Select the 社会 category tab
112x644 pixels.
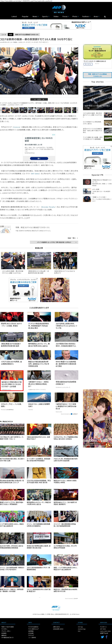pos(10,35)
